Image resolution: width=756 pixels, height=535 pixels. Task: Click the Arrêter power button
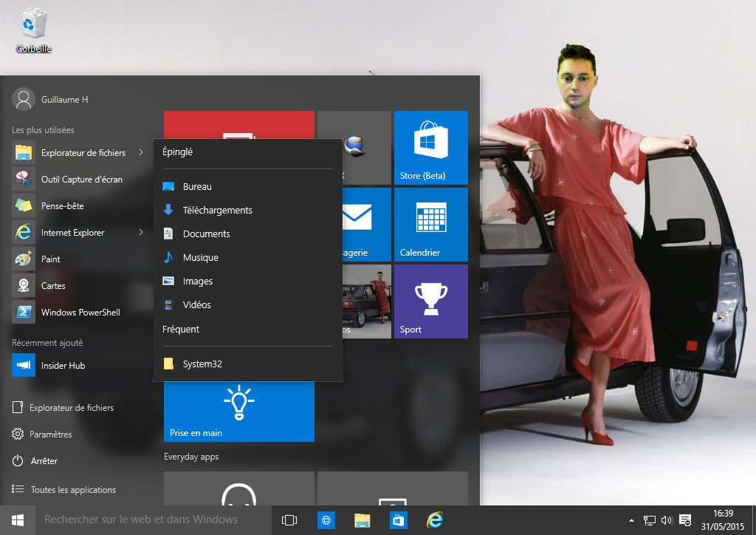coord(44,461)
